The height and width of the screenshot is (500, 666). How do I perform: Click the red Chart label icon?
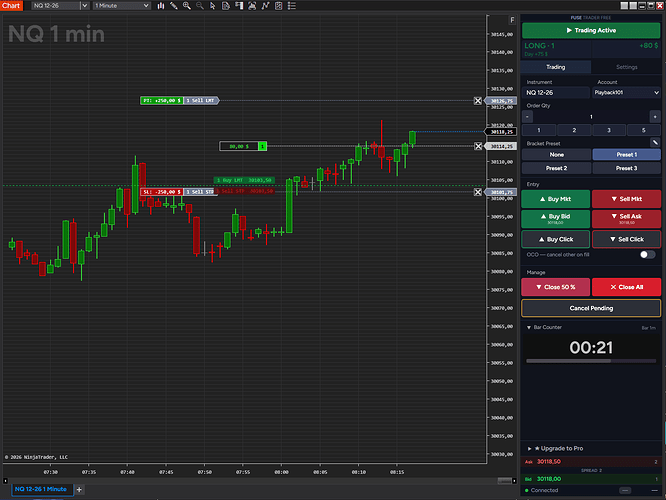tap(11, 6)
